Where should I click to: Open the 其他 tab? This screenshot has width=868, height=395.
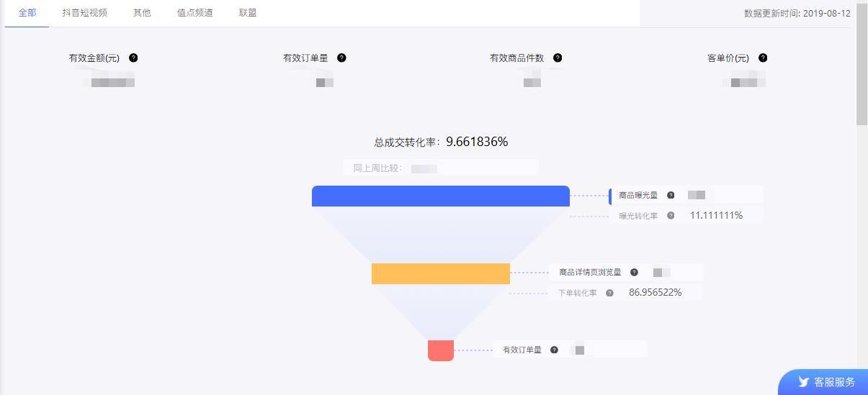pos(142,13)
